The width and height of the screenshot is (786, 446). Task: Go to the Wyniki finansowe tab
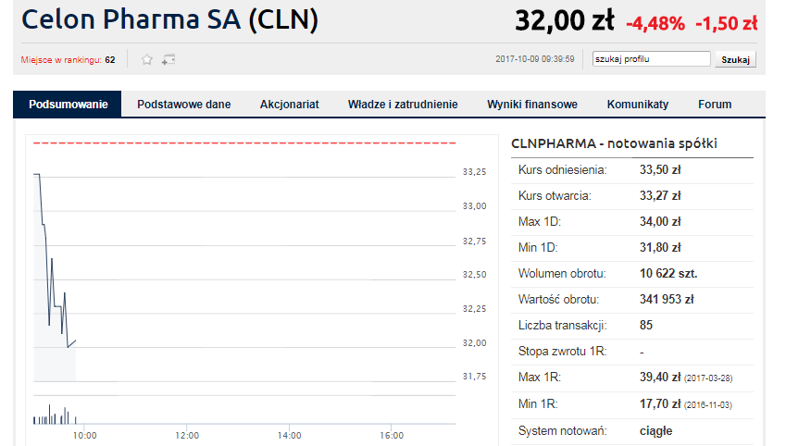[x=532, y=104]
